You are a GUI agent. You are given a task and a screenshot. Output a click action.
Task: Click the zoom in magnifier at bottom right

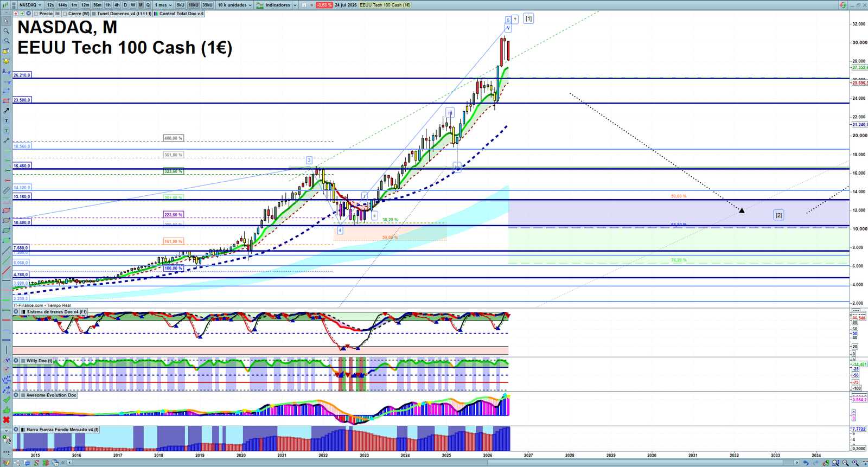[855, 463]
